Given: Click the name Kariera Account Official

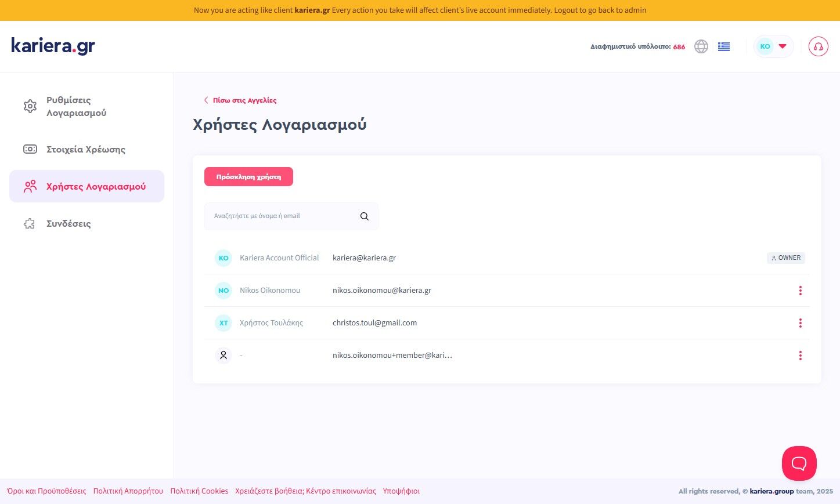Looking at the screenshot, I should [279, 258].
